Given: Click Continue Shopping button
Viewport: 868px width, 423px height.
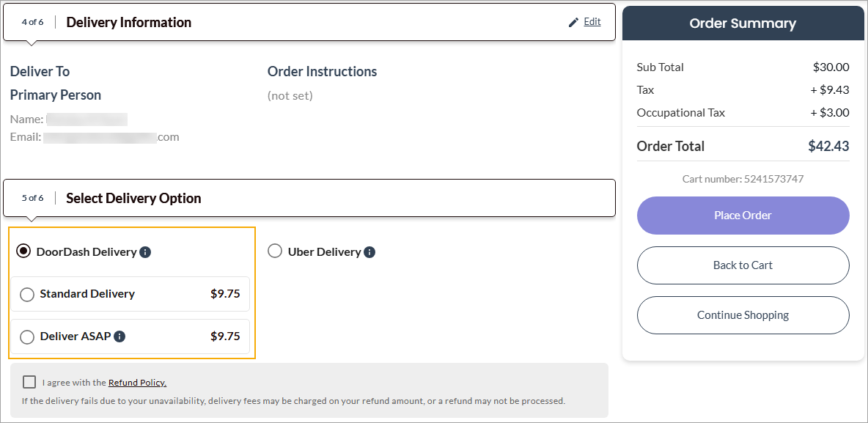Looking at the screenshot, I should point(743,315).
